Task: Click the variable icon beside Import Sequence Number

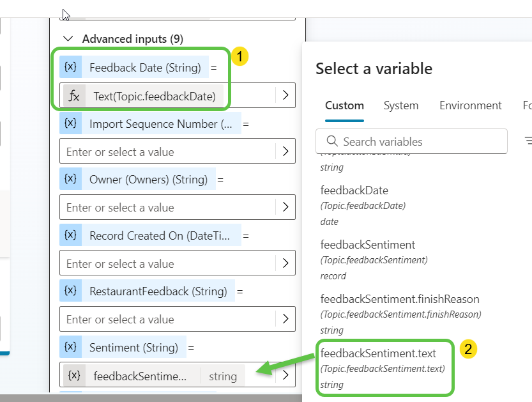Action: [x=71, y=123]
